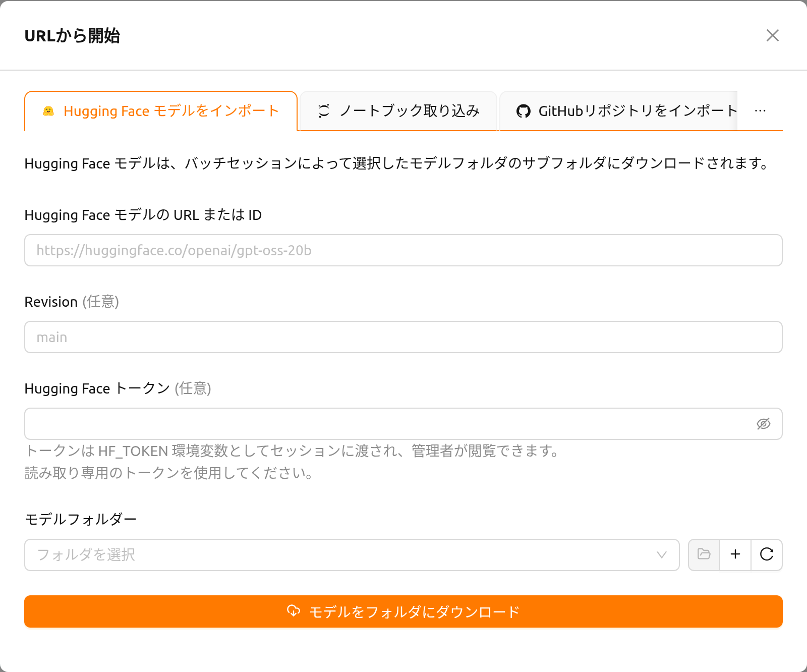This screenshot has width=807, height=672.
Task: Focus the Revision input field
Action: pyautogui.click(x=403, y=337)
